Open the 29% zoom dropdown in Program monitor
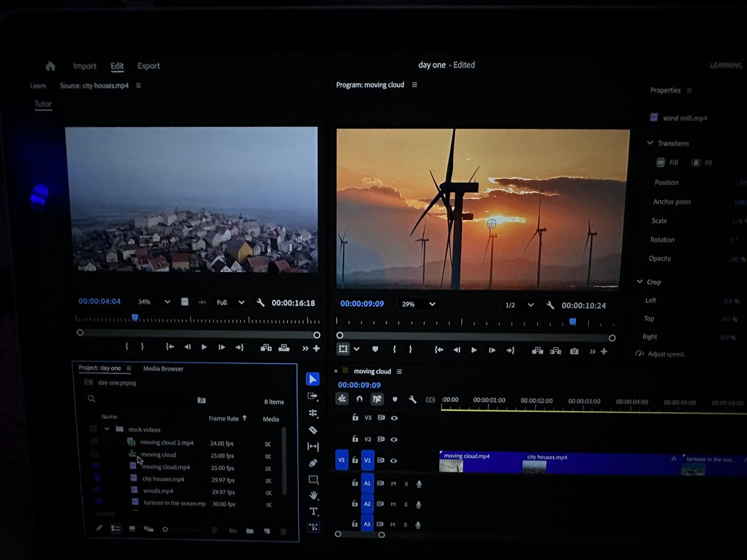Image resolution: width=747 pixels, height=560 pixels. pyautogui.click(x=418, y=304)
